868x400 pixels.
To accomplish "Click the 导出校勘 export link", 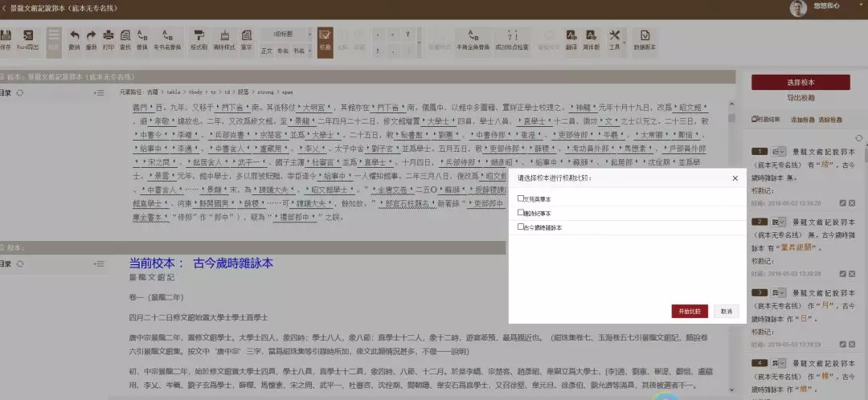I will tap(800, 98).
